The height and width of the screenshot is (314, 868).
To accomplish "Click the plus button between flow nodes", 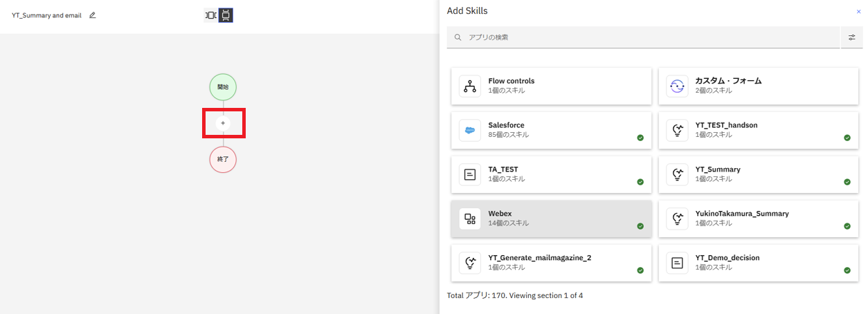I will pyautogui.click(x=223, y=123).
